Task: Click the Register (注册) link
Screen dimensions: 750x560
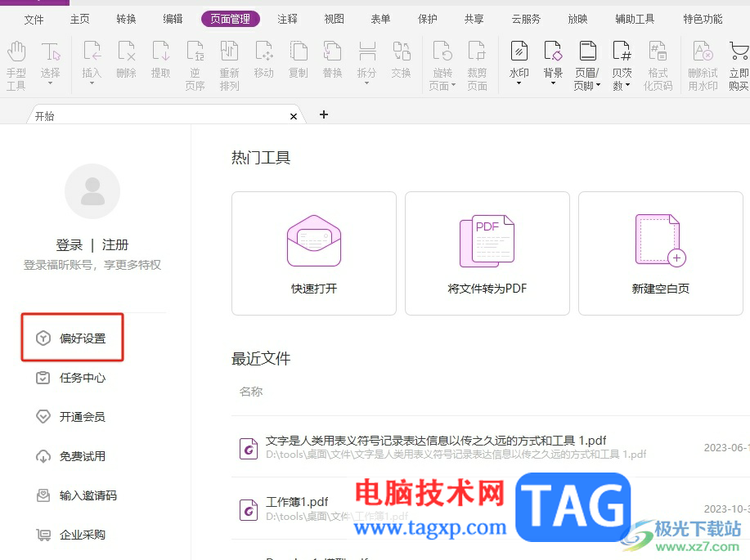Action: click(115, 245)
